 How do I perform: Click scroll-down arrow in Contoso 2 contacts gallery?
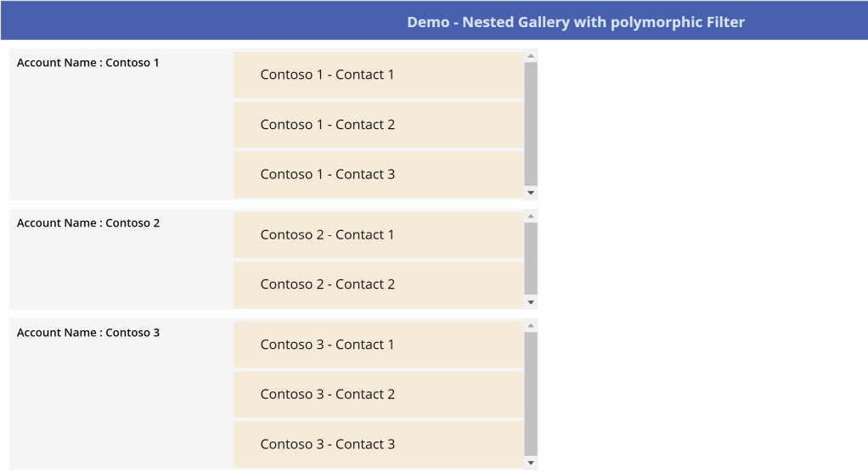[x=531, y=302]
